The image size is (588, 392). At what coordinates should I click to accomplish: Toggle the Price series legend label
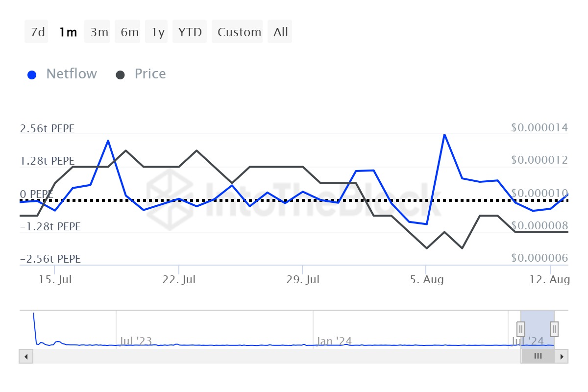(150, 74)
